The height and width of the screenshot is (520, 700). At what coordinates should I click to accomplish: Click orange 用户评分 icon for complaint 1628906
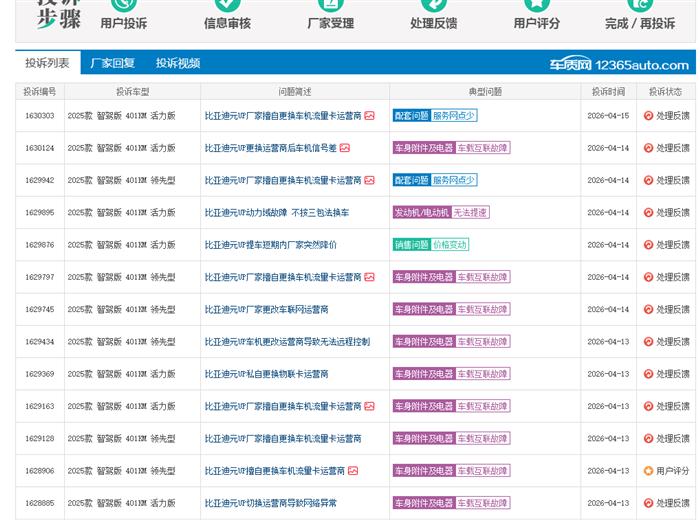coord(648,471)
